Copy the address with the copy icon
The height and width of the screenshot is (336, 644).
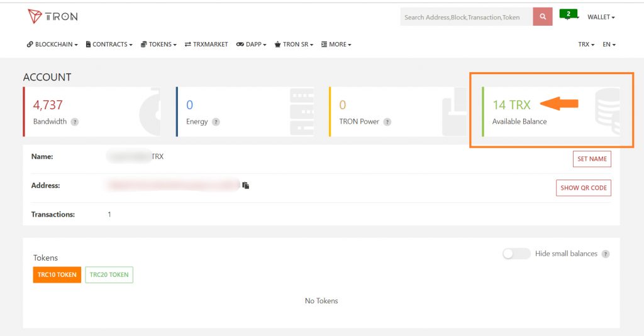[x=246, y=185]
